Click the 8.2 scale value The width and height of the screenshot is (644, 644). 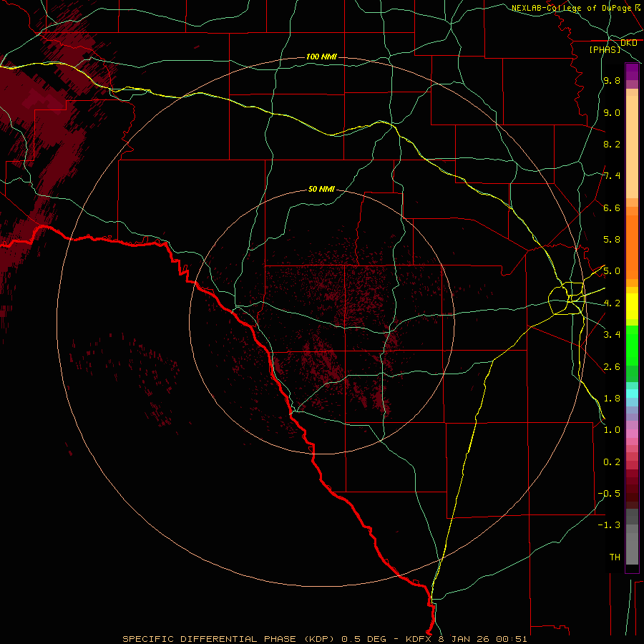click(612, 144)
